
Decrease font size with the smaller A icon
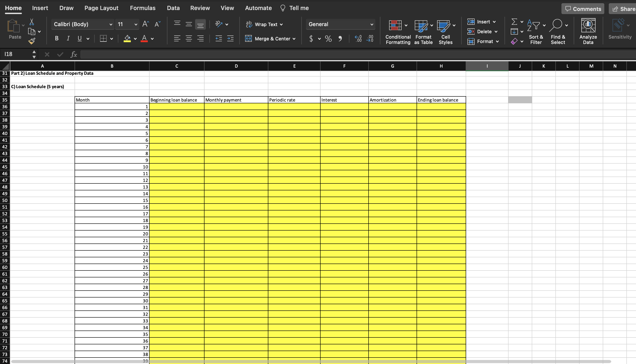158,24
